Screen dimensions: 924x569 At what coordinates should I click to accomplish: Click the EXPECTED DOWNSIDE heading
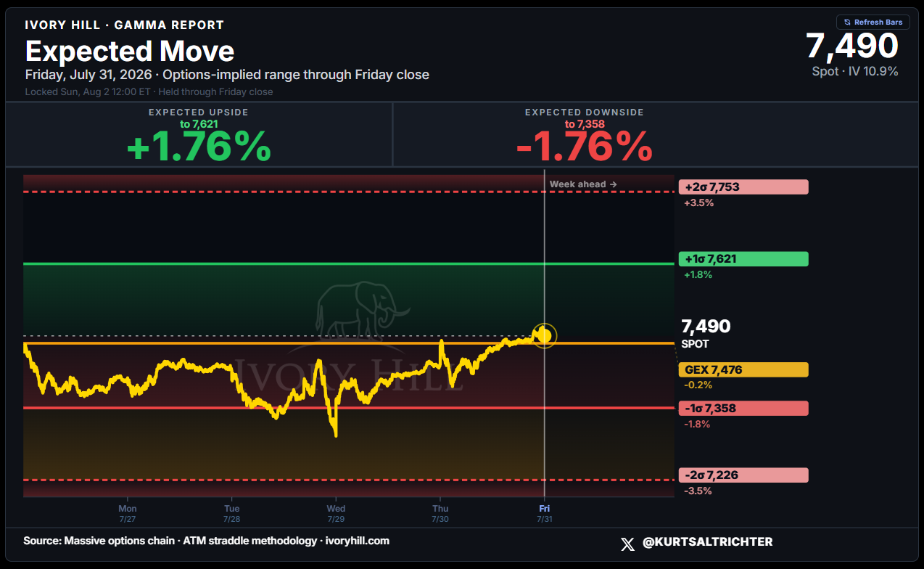585,112
